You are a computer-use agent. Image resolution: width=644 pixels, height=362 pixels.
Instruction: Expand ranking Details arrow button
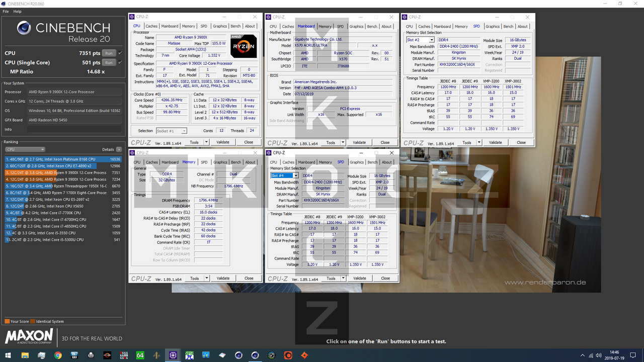(119, 149)
